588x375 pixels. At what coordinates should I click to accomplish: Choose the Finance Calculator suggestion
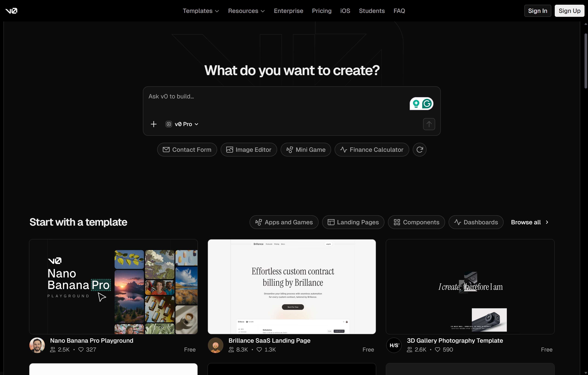(372, 150)
